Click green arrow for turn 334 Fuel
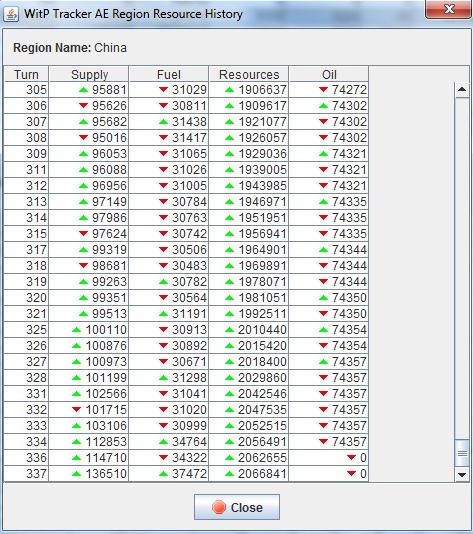 pos(163,442)
